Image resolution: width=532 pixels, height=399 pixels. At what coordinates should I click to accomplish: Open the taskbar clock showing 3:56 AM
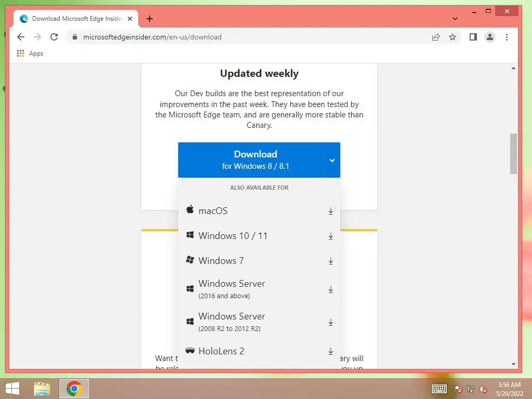(x=509, y=389)
